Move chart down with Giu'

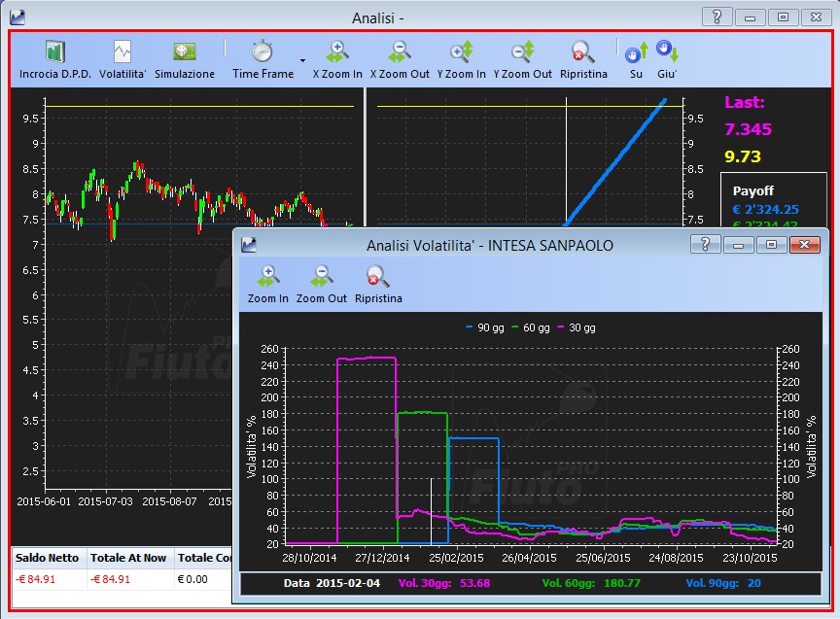pyautogui.click(x=667, y=59)
